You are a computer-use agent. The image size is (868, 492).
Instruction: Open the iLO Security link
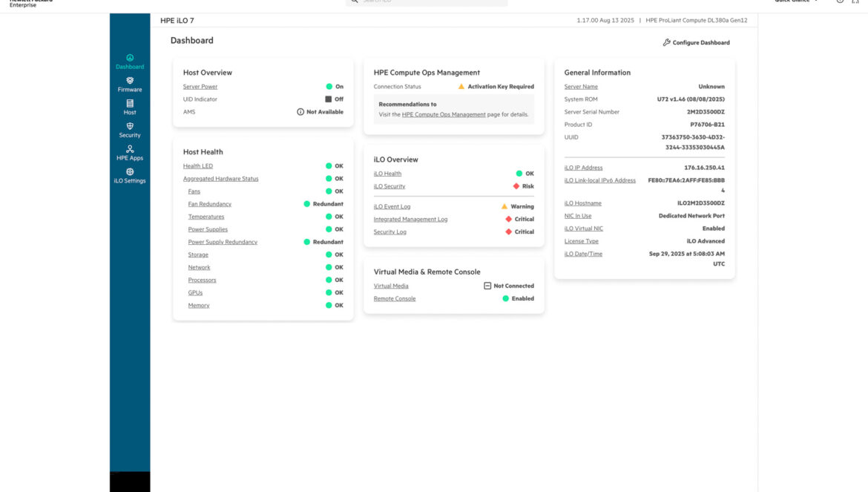389,186
